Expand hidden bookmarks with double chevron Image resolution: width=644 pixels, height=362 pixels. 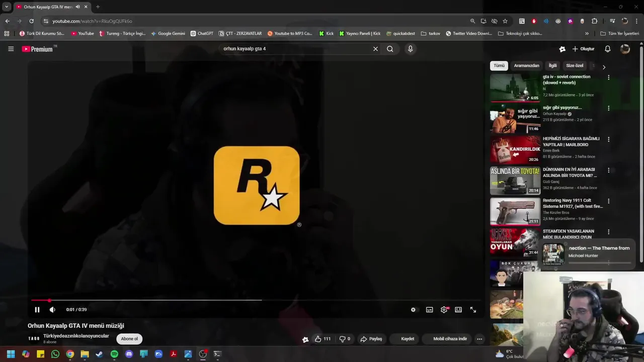click(587, 34)
